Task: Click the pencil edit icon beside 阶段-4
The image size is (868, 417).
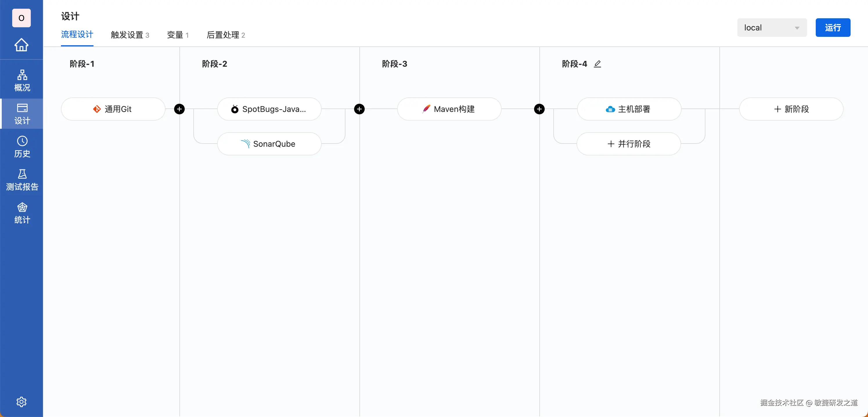Action: pos(597,64)
